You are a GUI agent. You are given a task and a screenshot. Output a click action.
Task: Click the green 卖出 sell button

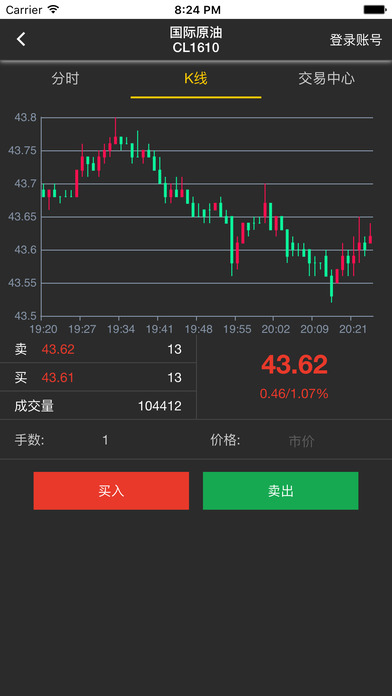pos(281,490)
